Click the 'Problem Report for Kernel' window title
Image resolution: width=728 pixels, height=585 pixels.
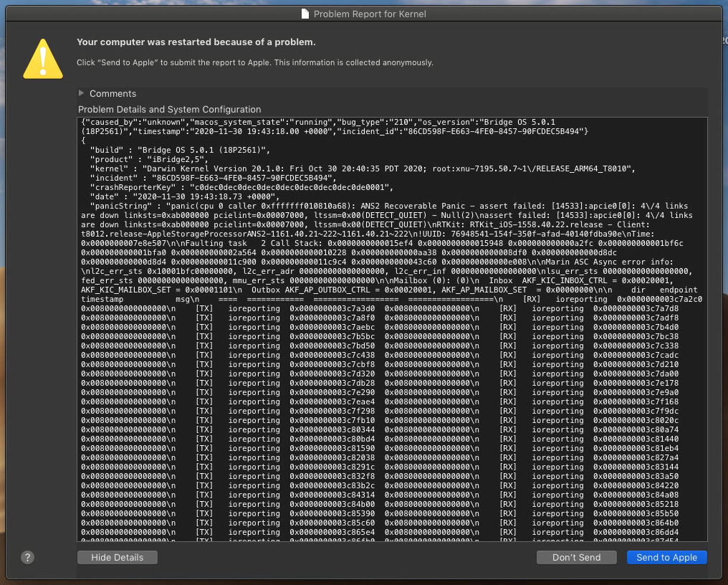tap(370, 14)
